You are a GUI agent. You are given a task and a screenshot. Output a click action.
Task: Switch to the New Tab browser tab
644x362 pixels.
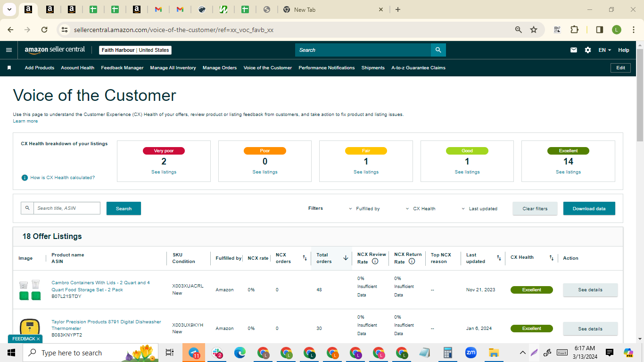point(335,9)
